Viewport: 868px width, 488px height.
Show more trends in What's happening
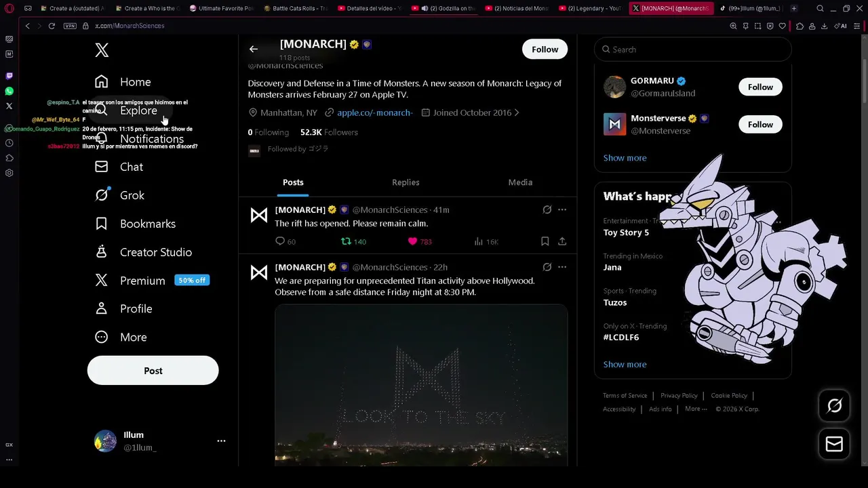[x=625, y=365]
